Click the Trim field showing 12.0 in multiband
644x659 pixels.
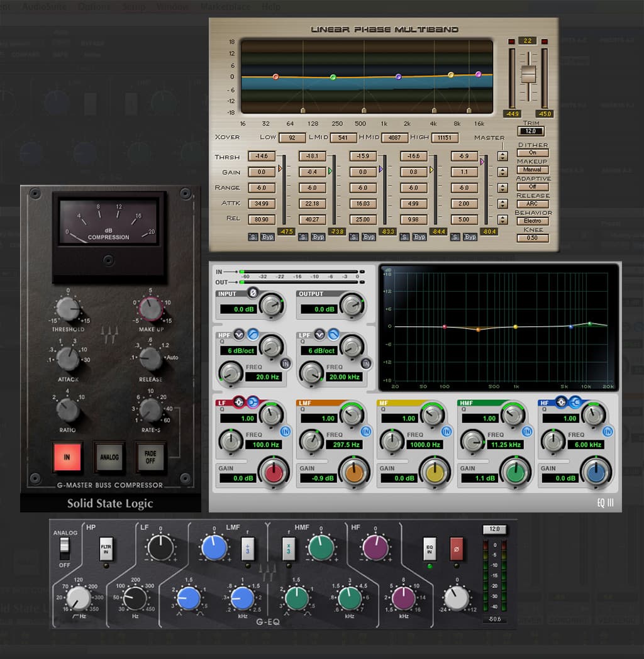[x=531, y=131]
